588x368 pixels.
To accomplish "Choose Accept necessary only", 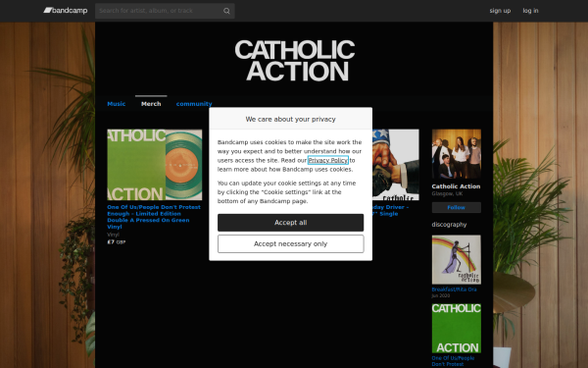I will tap(291, 244).
